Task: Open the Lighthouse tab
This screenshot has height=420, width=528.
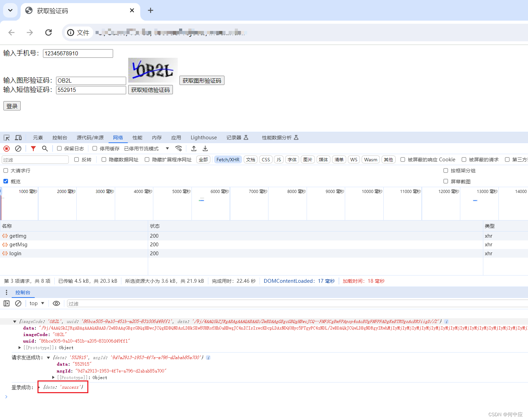Action: click(204, 138)
